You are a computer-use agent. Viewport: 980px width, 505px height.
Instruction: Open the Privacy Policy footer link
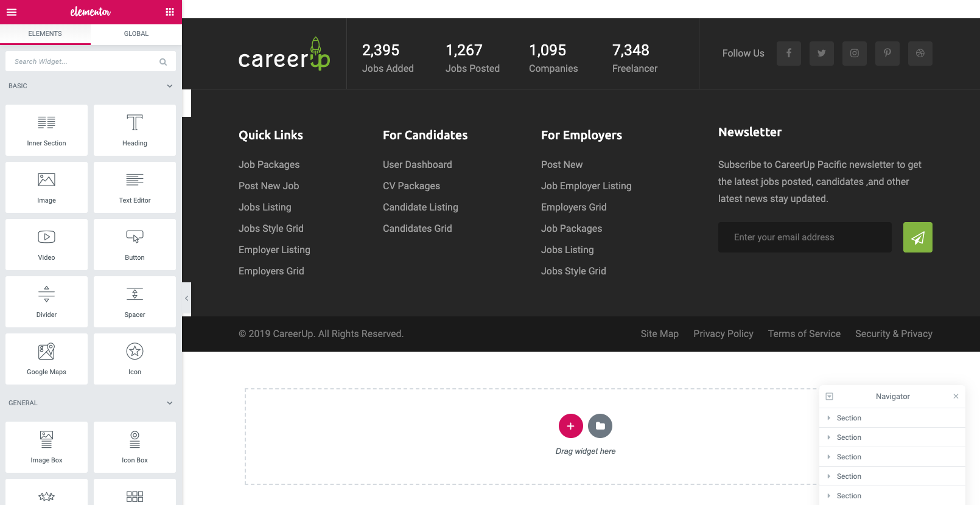pos(723,334)
